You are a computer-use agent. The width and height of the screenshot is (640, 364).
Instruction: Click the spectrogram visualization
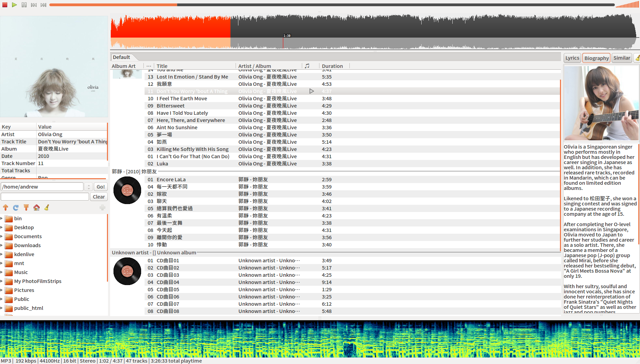point(320,338)
